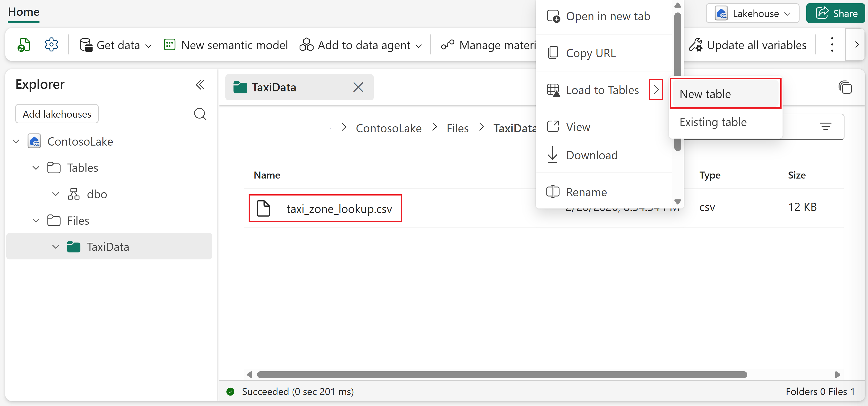Click the Load to Tables grid icon
The height and width of the screenshot is (406, 868).
[x=553, y=90]
